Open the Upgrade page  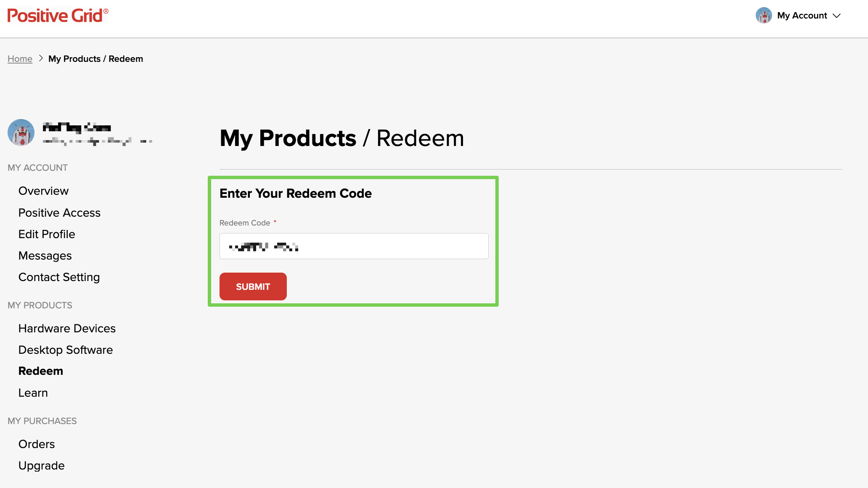click(x=41, y=466)
